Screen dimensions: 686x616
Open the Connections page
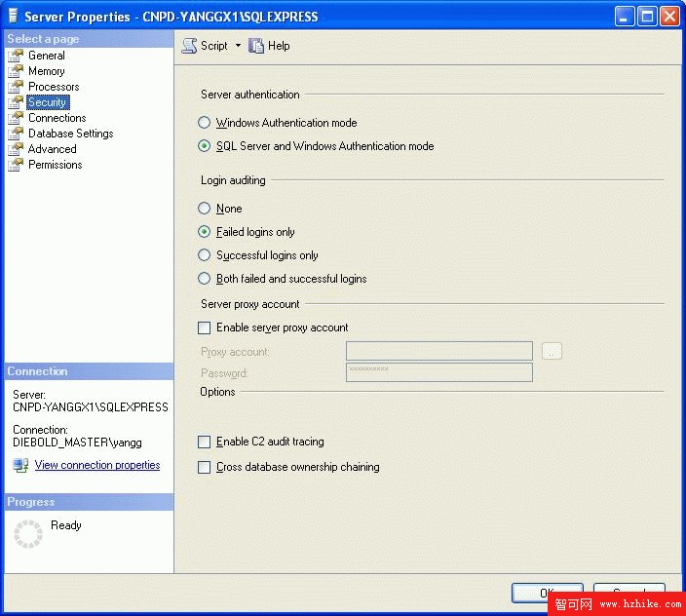tap(57, 118)
